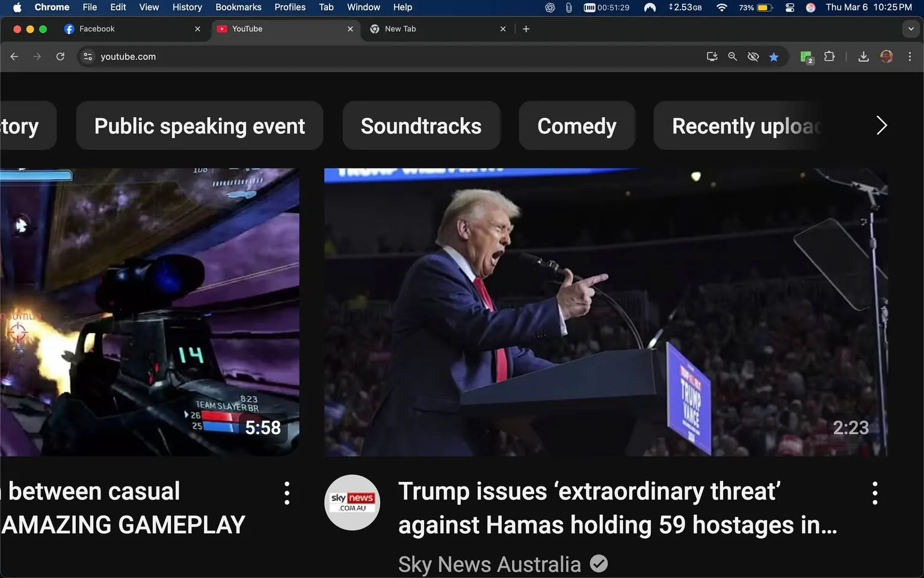This screenshot has height=578, width=924.
Task: Open the Downloads icon in the toolbar
Action: pyautogui.click(x=864, y=56)
